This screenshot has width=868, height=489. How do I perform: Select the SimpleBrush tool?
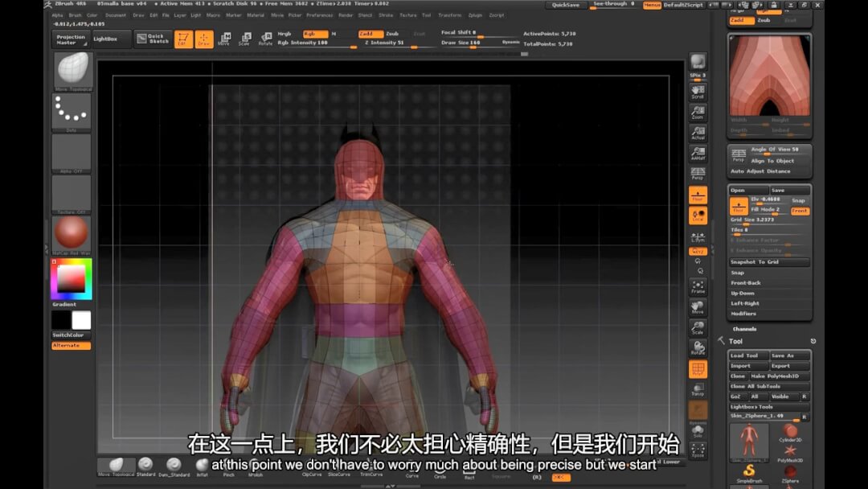[x=749, y=474]
